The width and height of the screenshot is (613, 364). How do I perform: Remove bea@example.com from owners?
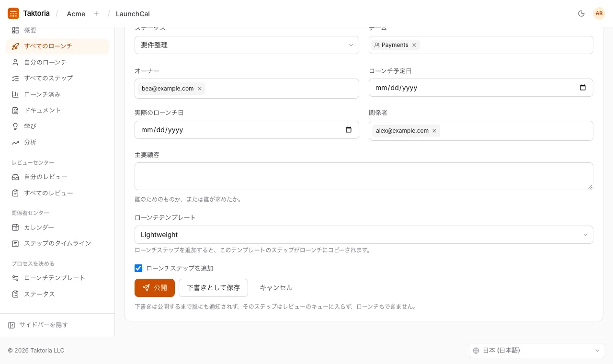coord(200,89)
